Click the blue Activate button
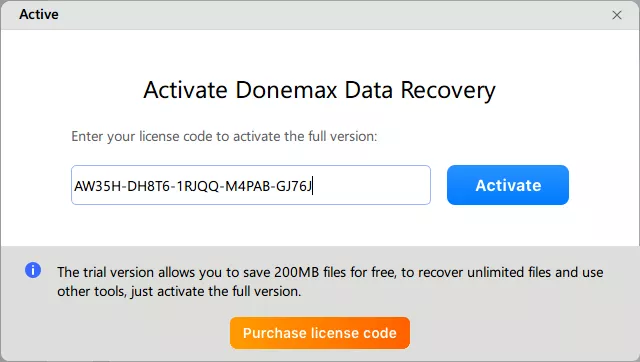The image size is (640, 362). point(508,185)
